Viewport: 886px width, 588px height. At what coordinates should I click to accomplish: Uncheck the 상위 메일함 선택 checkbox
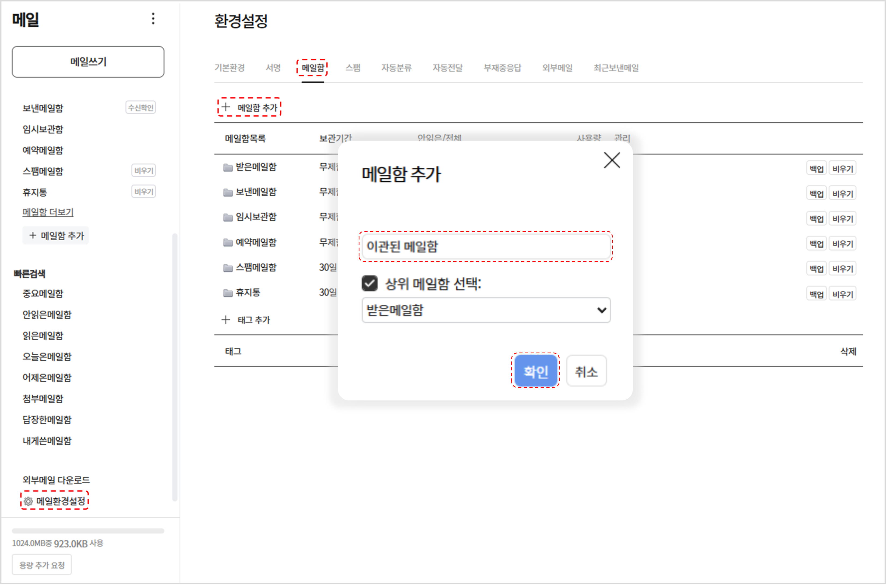tap(369, 283)
